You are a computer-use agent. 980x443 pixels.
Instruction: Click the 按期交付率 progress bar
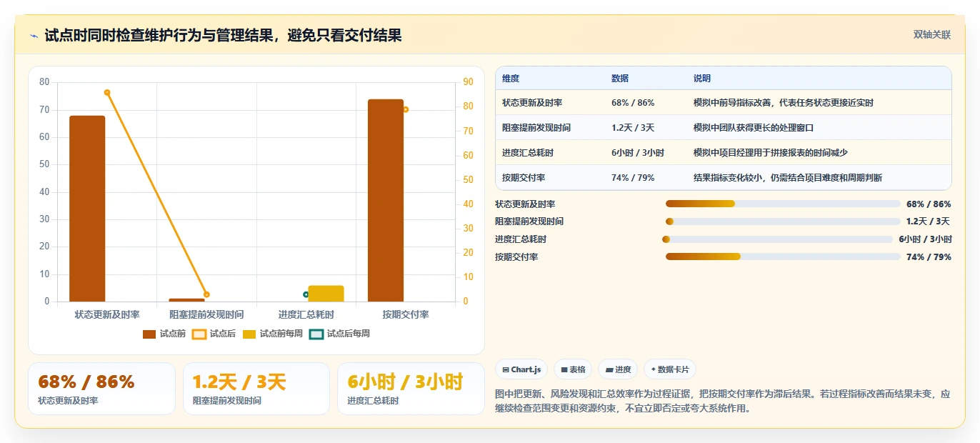(783, 257)
